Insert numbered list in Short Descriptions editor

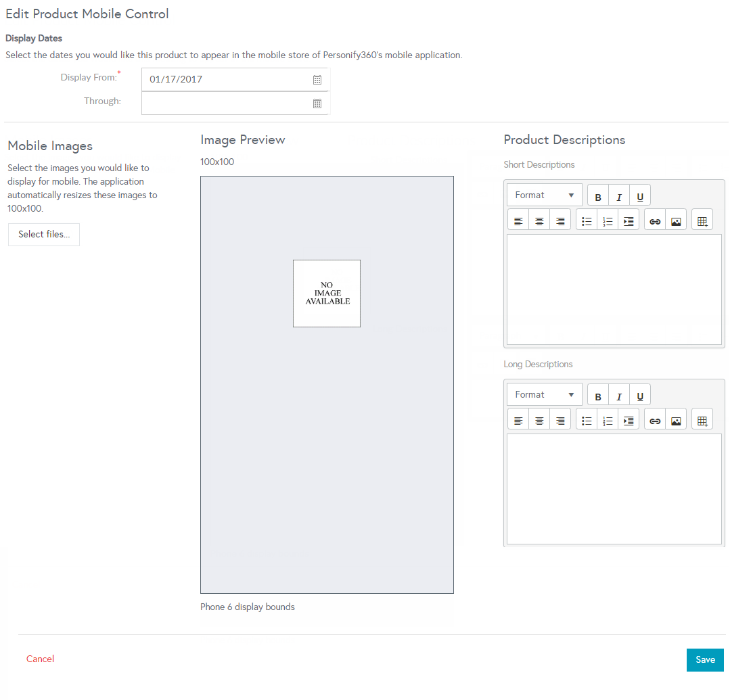[608, 220]
